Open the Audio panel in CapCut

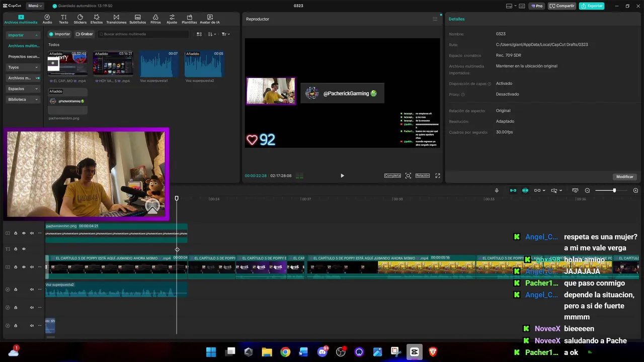(47, 19)
